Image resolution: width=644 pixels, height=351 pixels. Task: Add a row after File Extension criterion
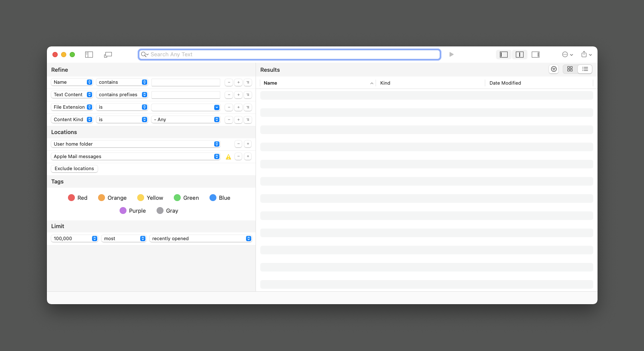point(238,107)
